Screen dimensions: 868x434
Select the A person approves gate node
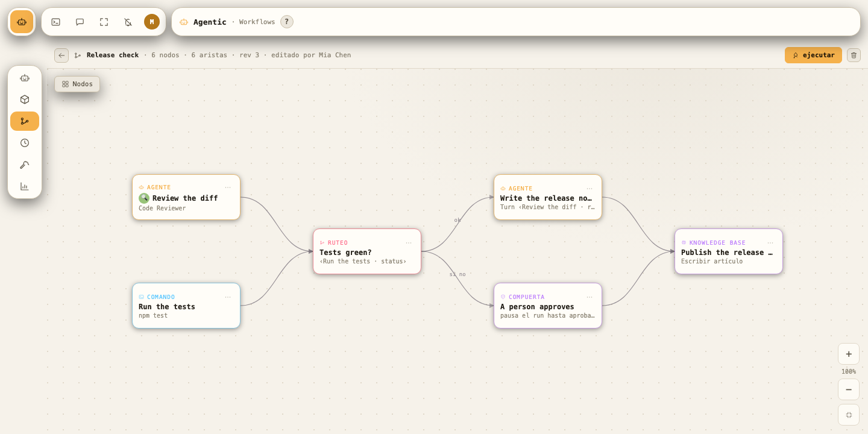tap(548, 306)
